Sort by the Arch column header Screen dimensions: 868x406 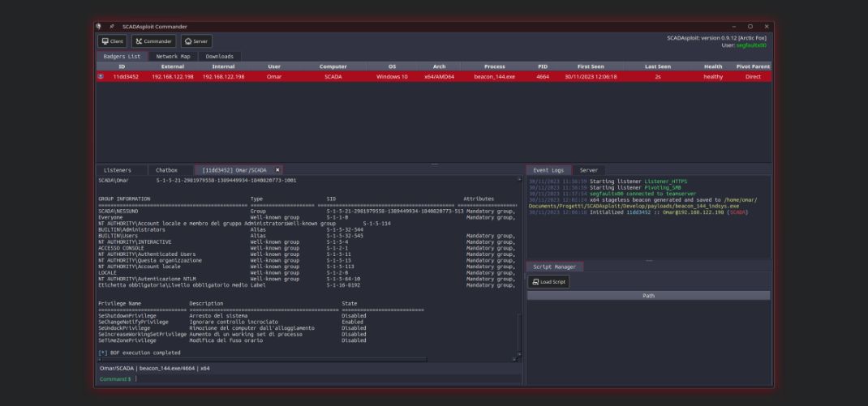pos(439,66)
